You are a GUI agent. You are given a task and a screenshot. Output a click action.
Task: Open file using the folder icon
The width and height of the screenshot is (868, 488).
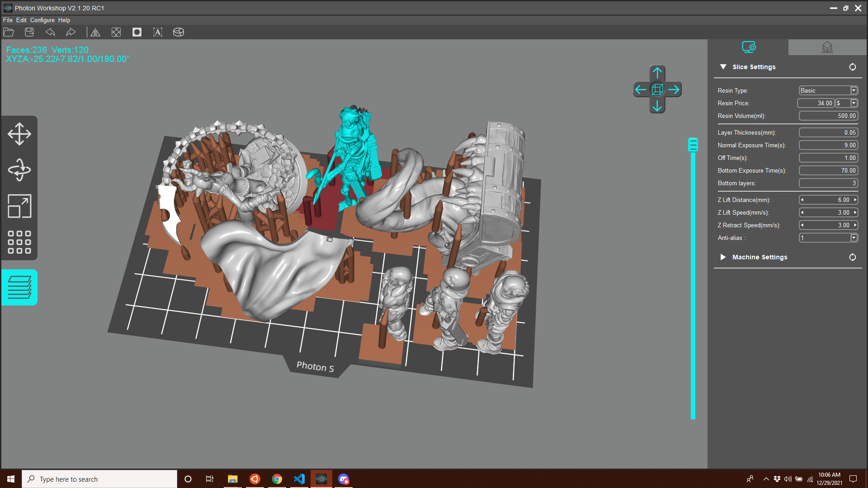[9, 32]
